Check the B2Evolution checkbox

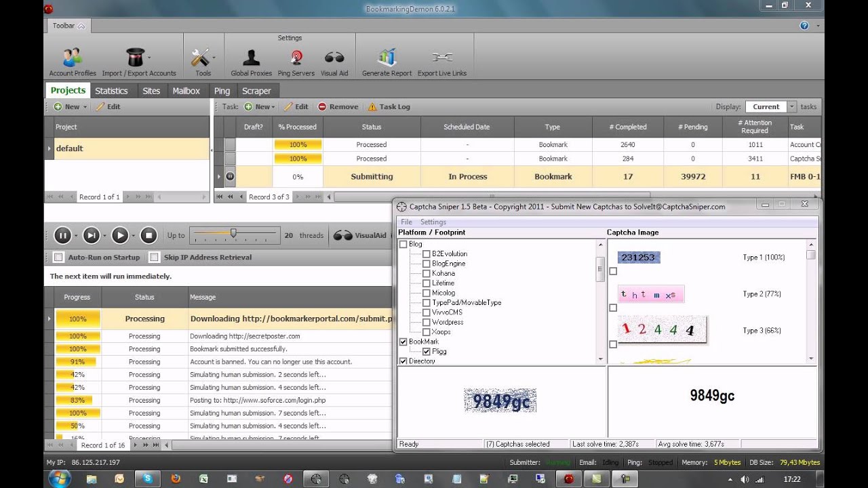point(427,253)
